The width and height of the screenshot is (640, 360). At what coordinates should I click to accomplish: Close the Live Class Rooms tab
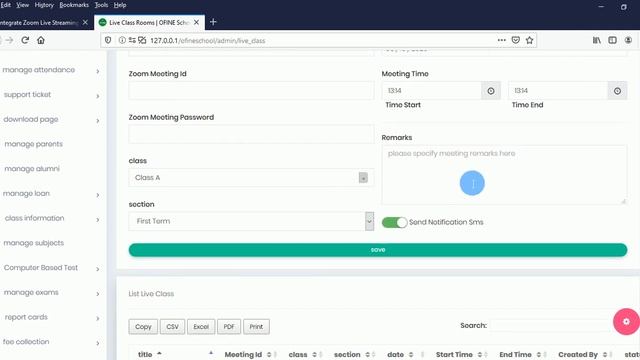coord(196,22)
